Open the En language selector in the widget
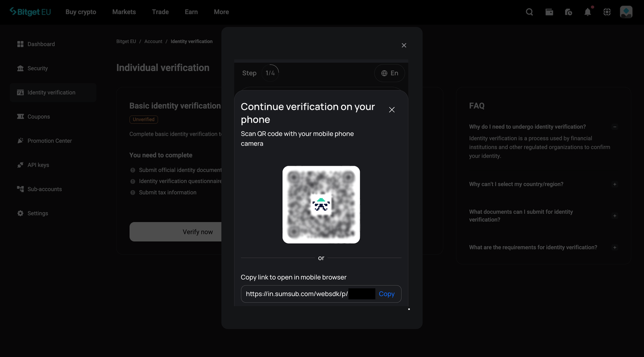 [390, 73]
